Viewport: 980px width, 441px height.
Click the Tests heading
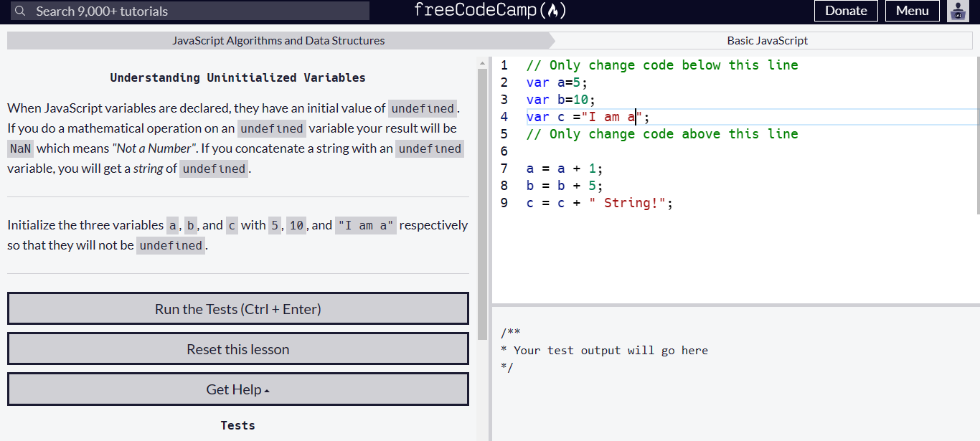tap(237, 425)
